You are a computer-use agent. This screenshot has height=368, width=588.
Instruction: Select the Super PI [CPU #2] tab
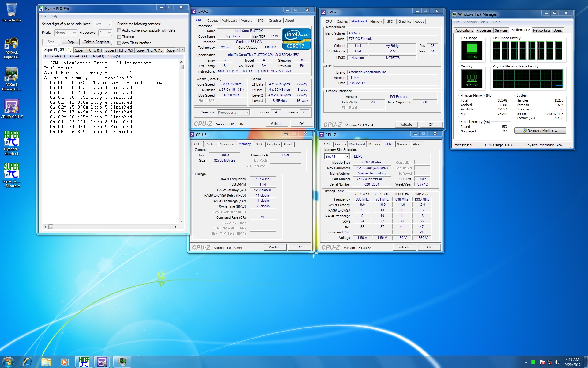coord(119,50)
